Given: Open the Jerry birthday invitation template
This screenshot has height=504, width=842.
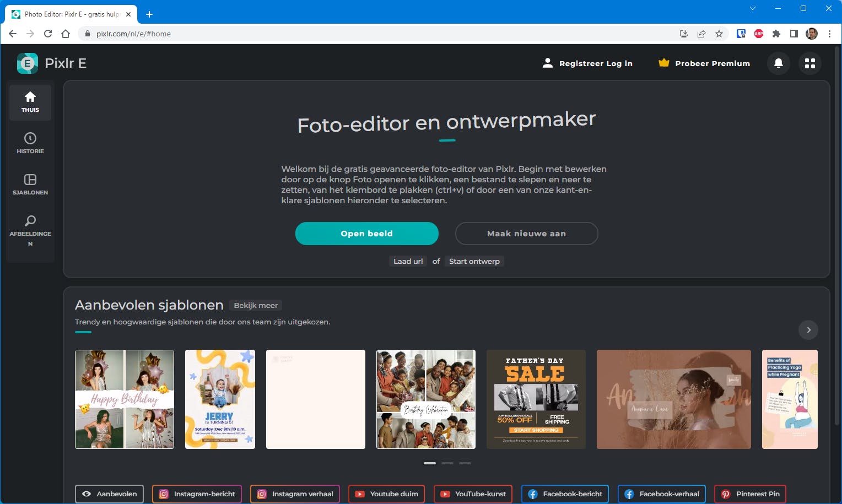Looking at the screenshot, I should [x=220, y=399].
